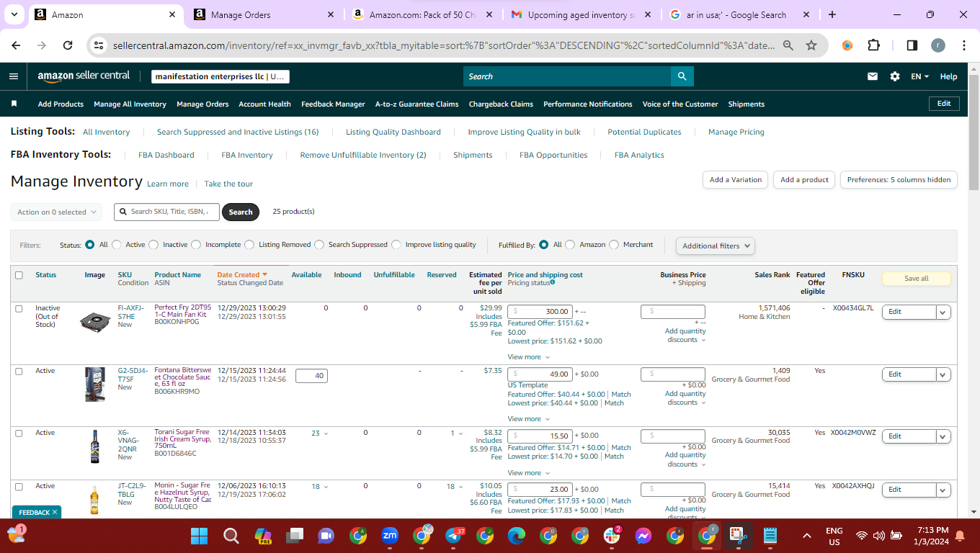Open Slack from the taskbar

612,536
